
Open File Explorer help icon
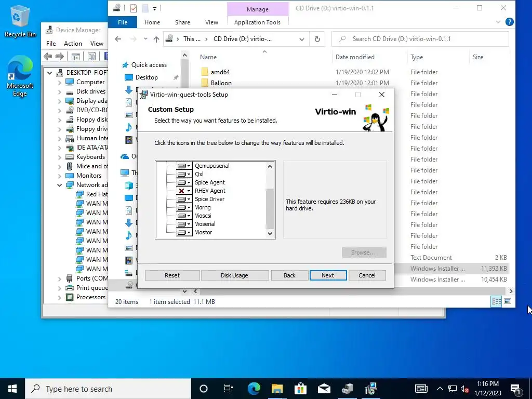(x=509, y=22)
